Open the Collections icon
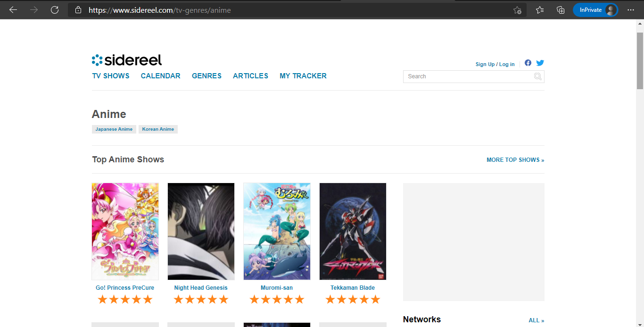644x327 pixels. [561, 10]
